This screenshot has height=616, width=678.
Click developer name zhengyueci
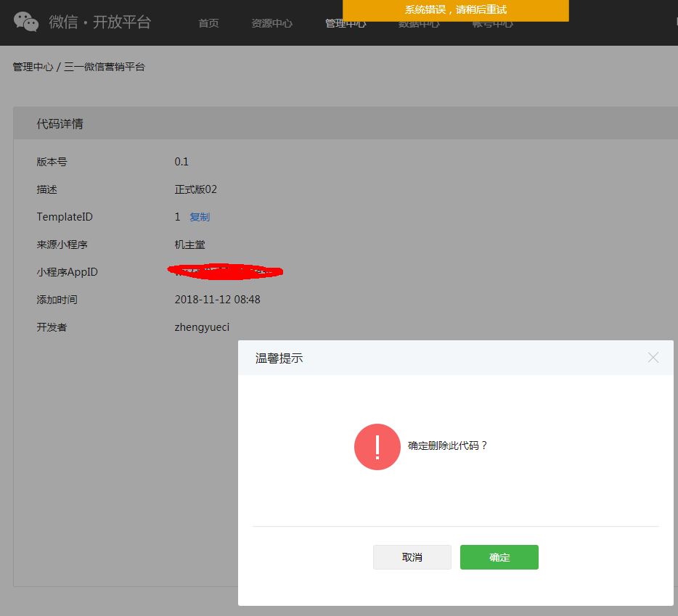coord(202,327)
